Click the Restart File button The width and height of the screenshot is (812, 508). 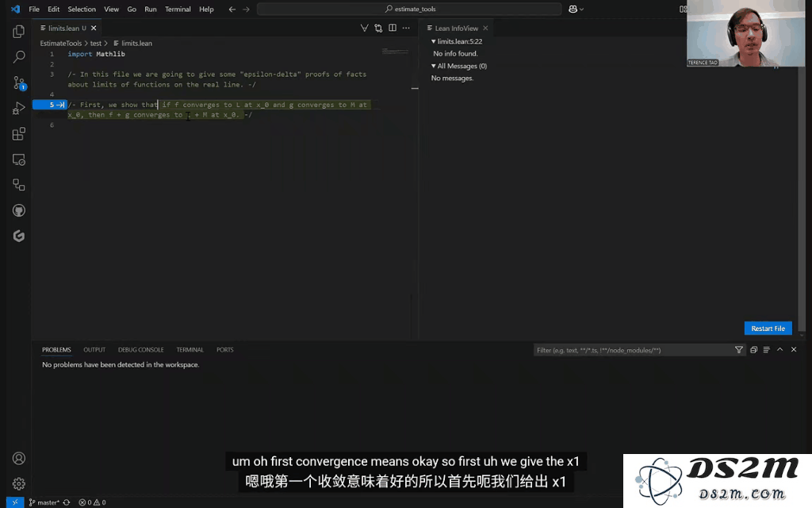768,329
